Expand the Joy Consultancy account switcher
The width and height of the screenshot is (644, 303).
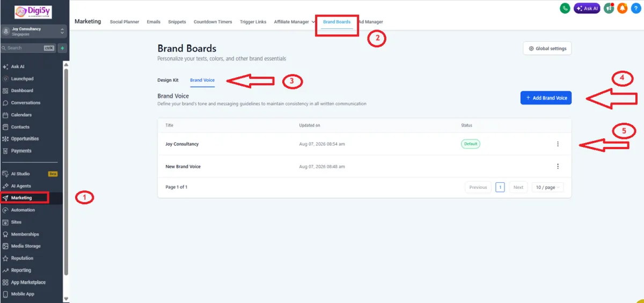(x=34, y=31)
